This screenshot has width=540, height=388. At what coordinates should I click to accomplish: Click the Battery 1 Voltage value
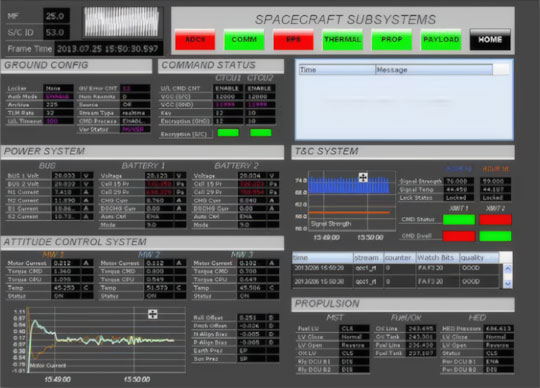click(159, 176)
